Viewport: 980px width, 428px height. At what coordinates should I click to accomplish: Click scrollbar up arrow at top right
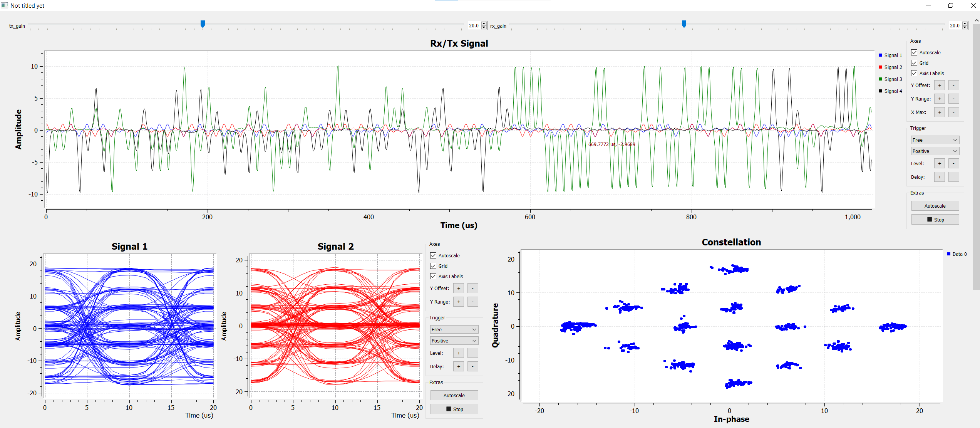pyautogui.click(x=976, y=20)
